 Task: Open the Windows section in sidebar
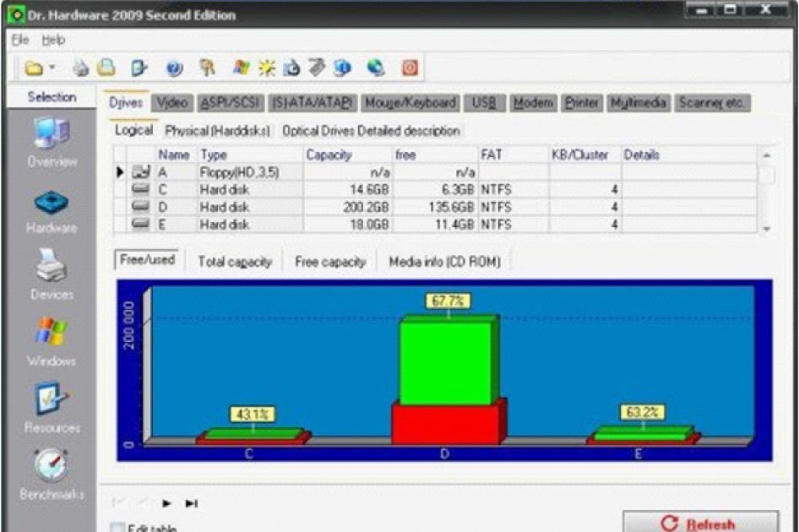pos(52,341)
